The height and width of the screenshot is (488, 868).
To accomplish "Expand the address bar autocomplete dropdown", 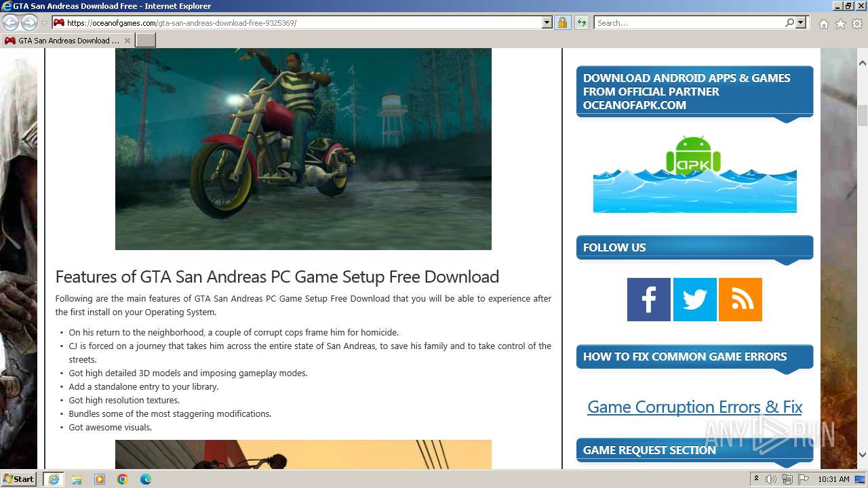I will pyautogui.click(x=547, y=23).
